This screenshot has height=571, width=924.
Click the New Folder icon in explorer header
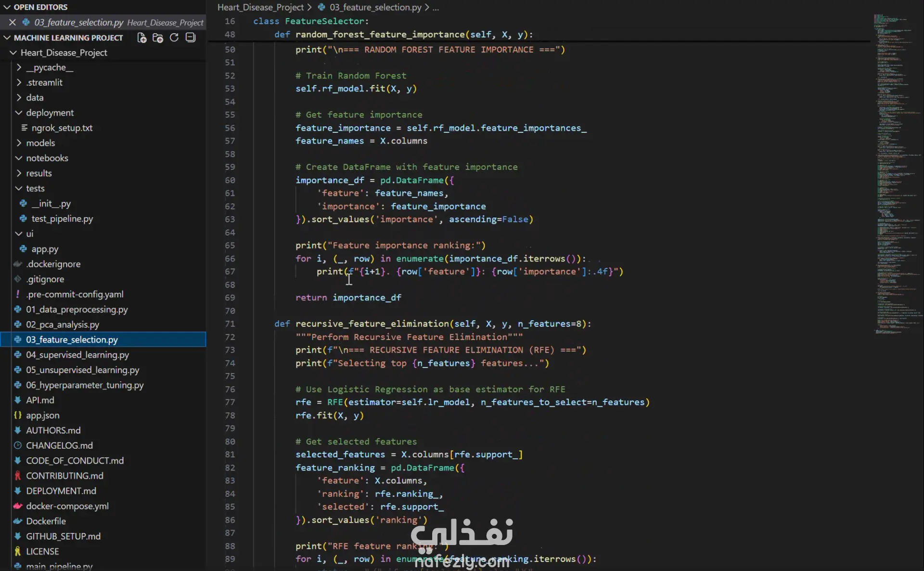(x=158, y=38)
